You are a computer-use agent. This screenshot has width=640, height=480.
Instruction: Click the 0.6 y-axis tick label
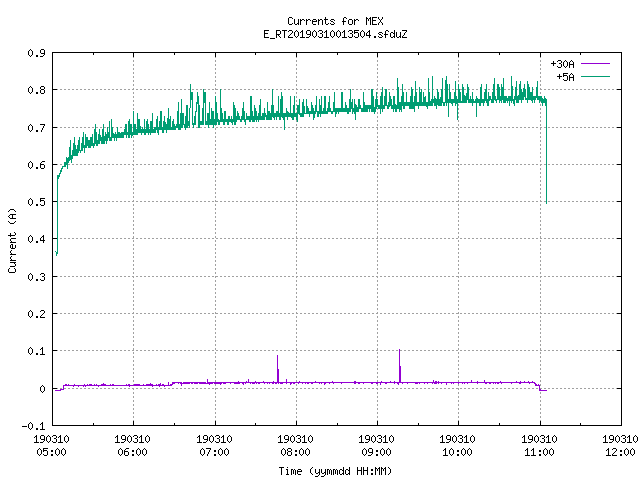(x=36, y=165)
